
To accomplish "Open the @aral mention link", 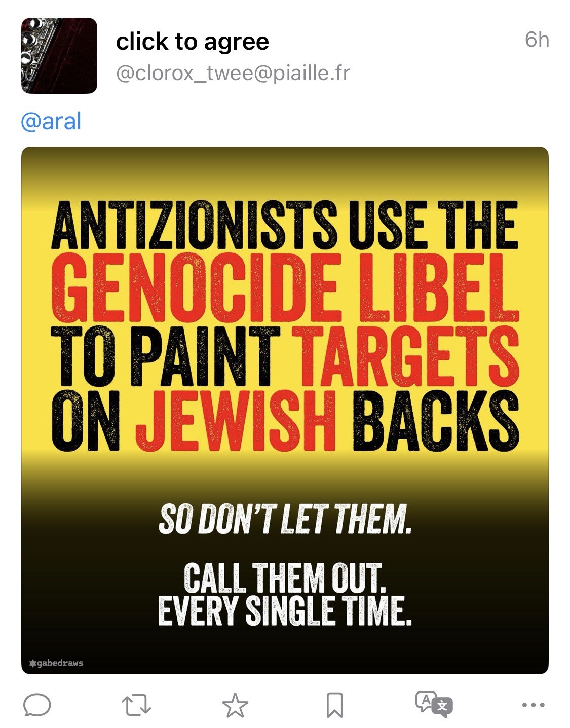I will tap(51, 122).
